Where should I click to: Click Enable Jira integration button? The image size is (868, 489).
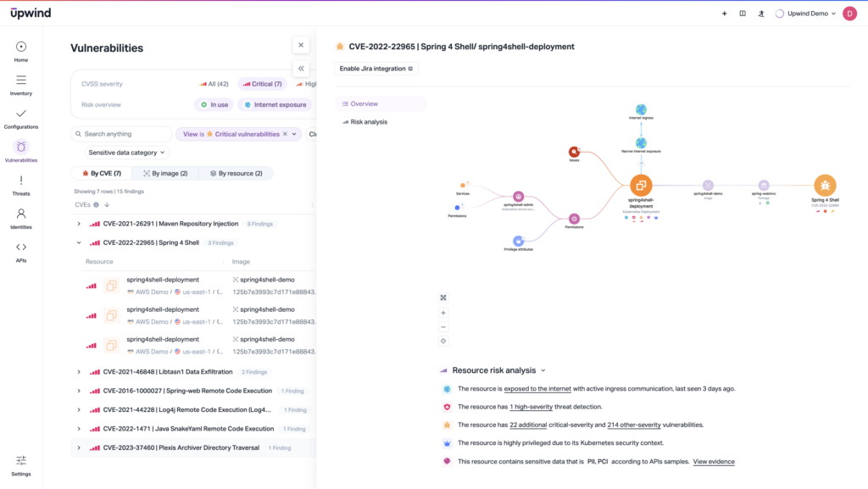click(376, 69)
